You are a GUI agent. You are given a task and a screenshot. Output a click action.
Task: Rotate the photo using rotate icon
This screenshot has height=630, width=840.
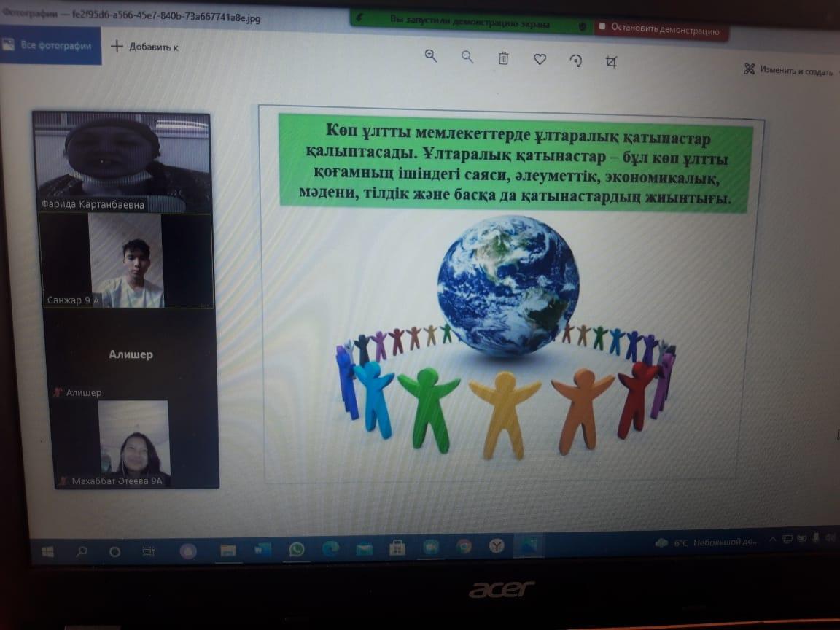[576, 61]
